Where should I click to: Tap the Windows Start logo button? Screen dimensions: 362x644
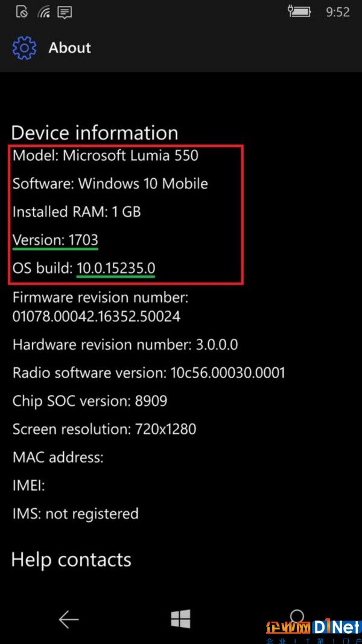[x=181, y=619]
